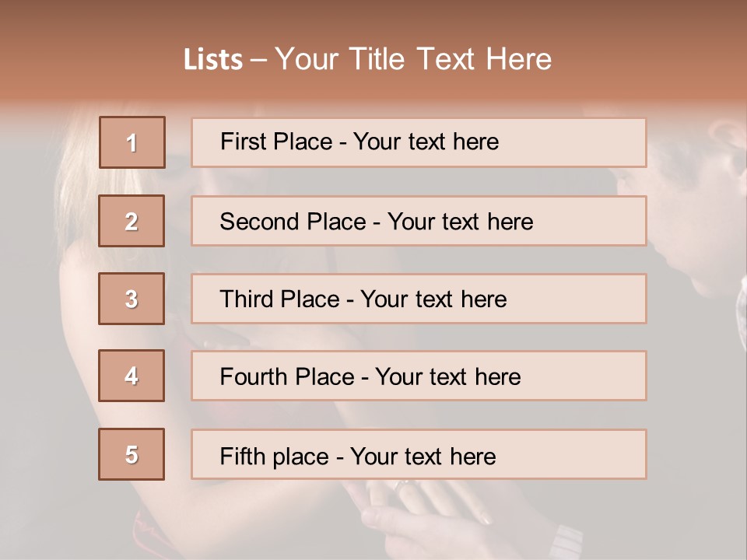Click the 'Your text here' words in First Place row
Image resolution: width=747 pixels, height=560 pixels.
426,142
